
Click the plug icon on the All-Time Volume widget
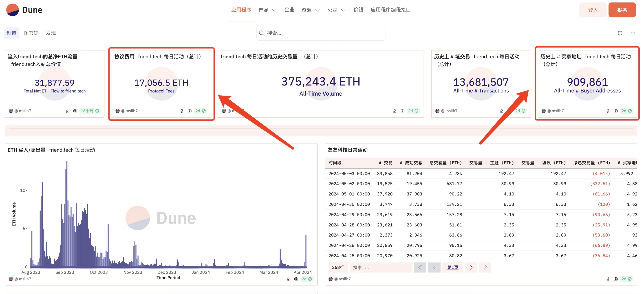tap(395, 111)
